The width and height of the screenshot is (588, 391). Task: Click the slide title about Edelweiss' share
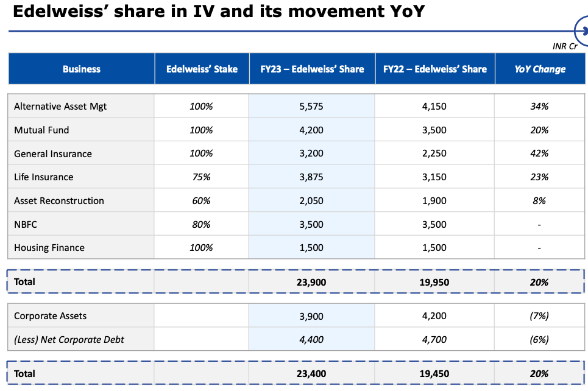(219, 11)
